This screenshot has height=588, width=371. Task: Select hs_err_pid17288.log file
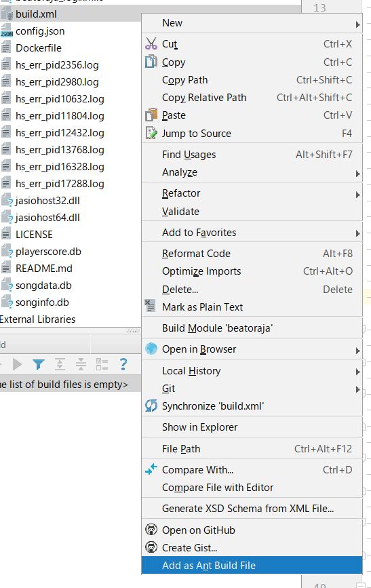tap(60, 184)
